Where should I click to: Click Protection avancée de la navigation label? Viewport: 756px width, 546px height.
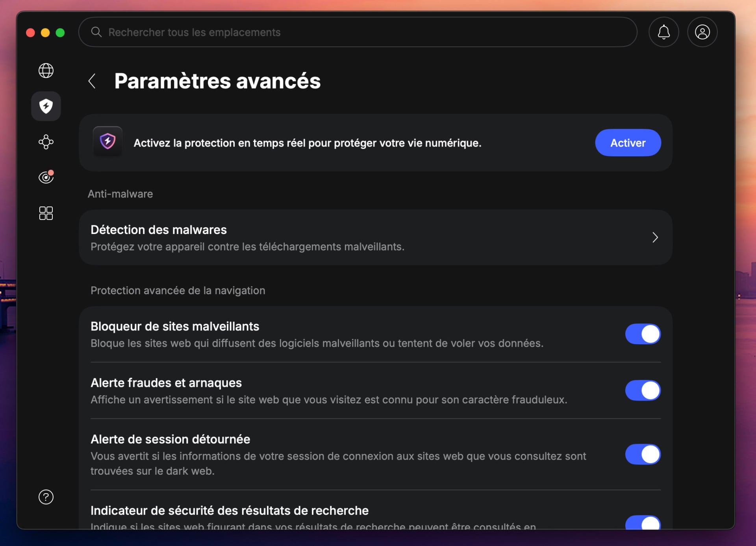178,291
